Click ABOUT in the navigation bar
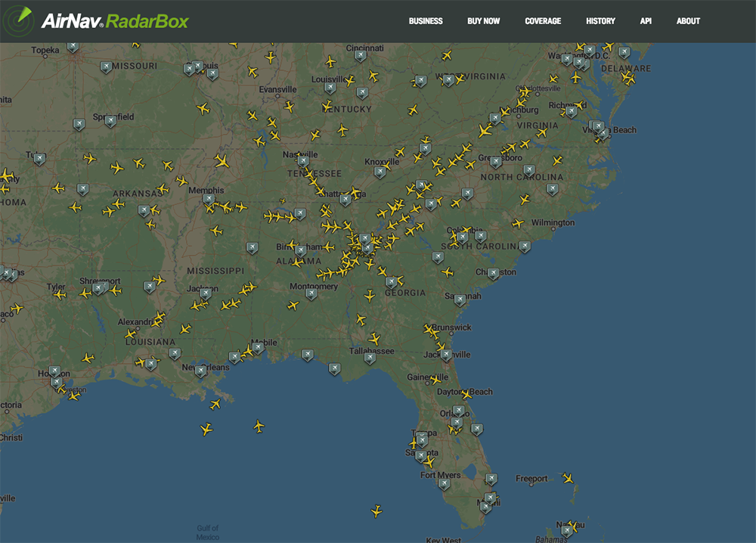Viewport: 756px width, 543px height. pyautogui.click(x=688, y=21)
